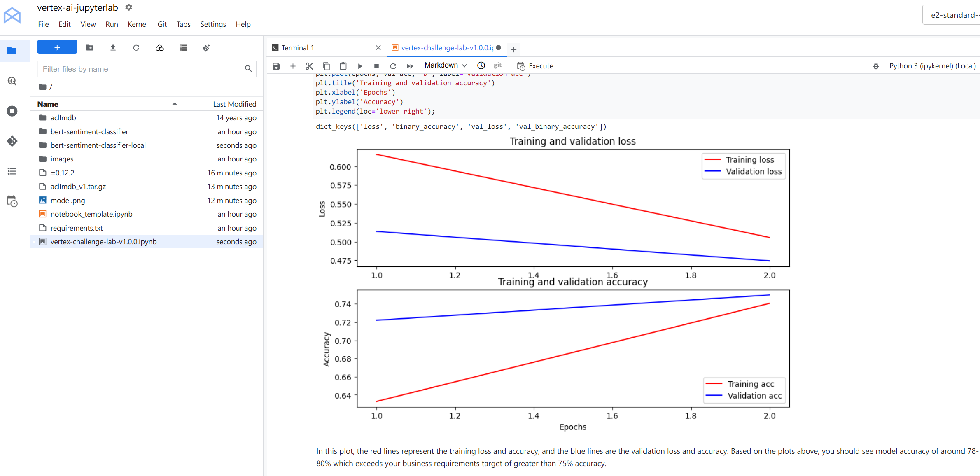Cut the selected cell with scissors icon
The image size is (980, 476).
(x=310, y=66)
